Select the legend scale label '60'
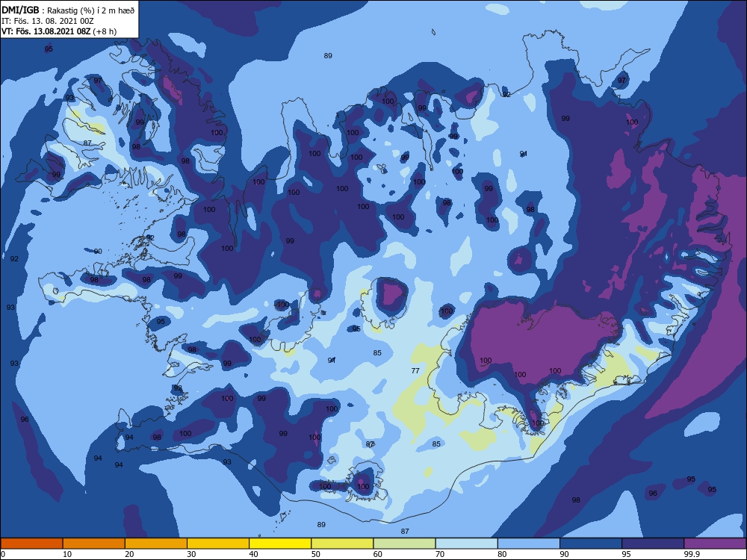 (x=378, y=554)
